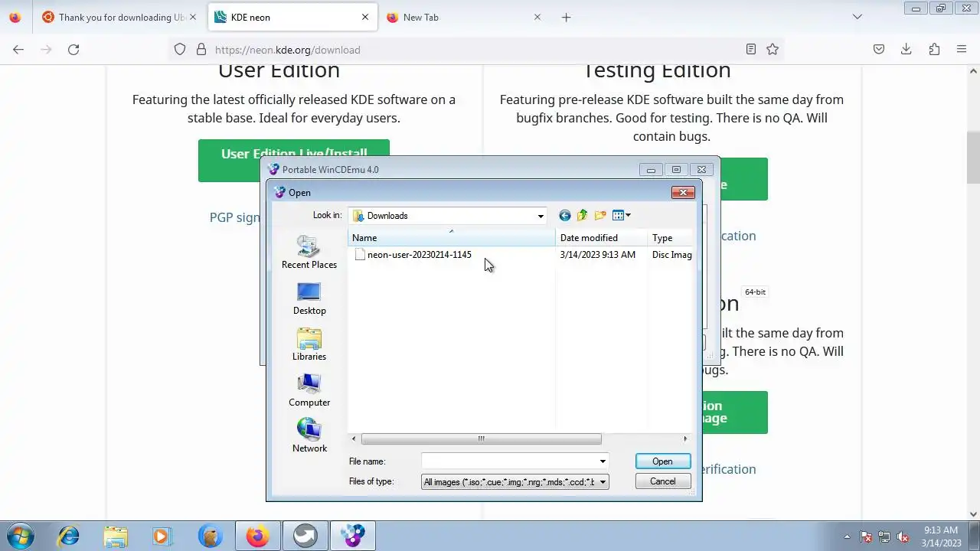Image resolution: width=980 pixels, height=551 pixels.
Task: Toggle reader view icon
Action: 751,50
